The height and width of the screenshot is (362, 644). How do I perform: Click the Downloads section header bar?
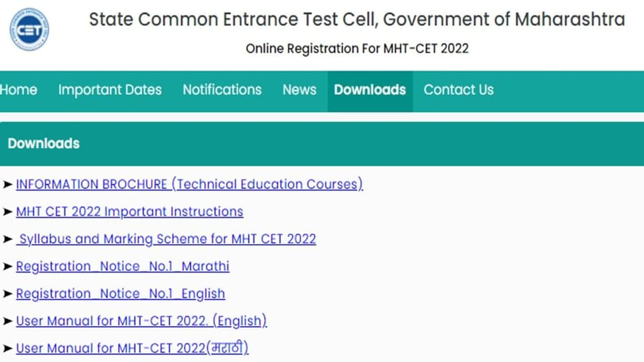coord(322,144)
